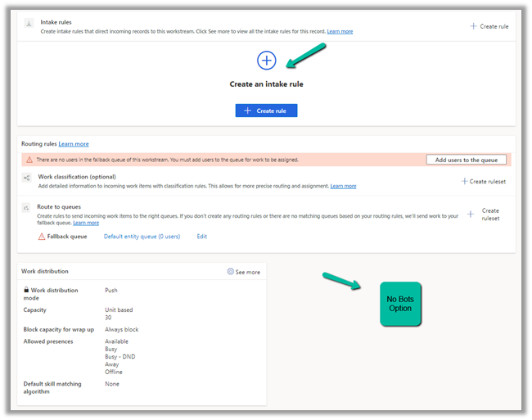Click See more in Work distribution

243,272
